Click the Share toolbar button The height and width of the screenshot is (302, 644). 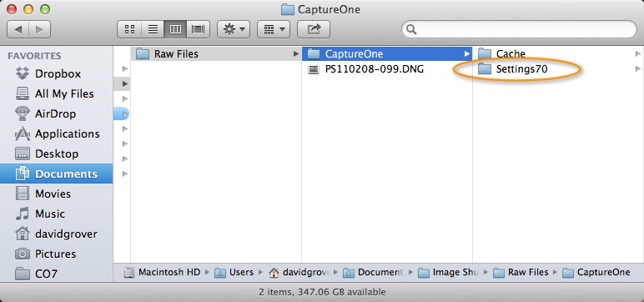314,29
